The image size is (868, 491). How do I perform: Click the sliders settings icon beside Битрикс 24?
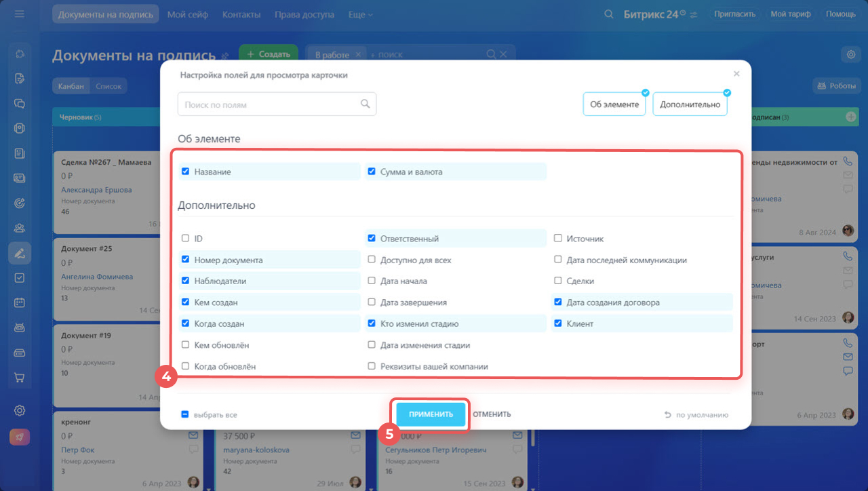[x=694, y=14]
